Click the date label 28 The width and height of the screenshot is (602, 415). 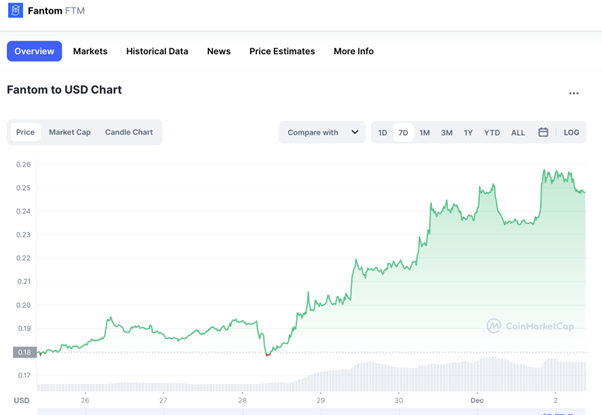(x=242, y=400)
